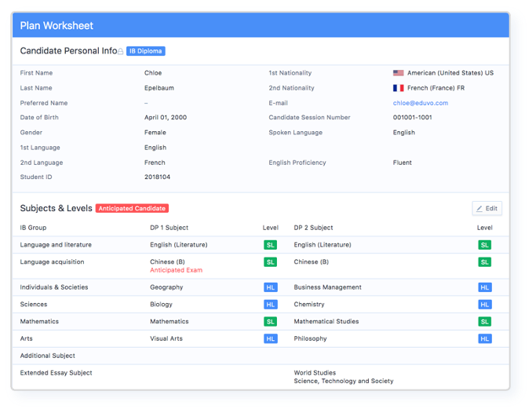Click American (United States) US text
This screenshot has width=532, height=413.
click(x=450, y=73)
